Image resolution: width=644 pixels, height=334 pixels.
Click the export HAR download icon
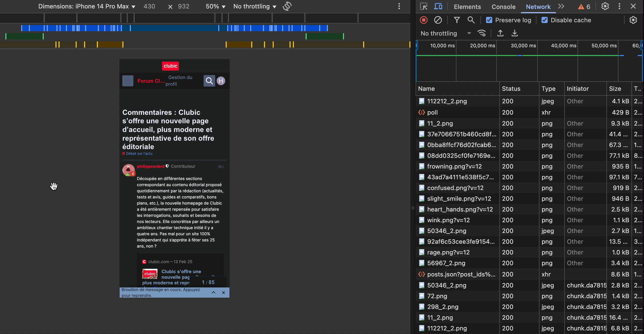[x=514, y=33]
